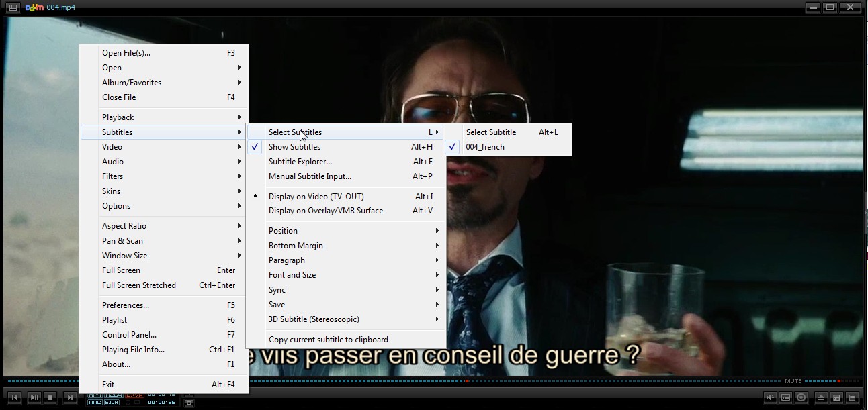Expand the Font and Size submenu
Screen dimensions: 868x410
[x=345, y=275]
